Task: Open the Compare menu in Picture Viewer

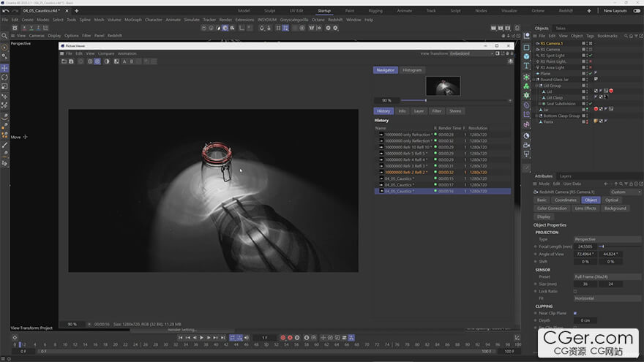Action: tap(106, 54)
